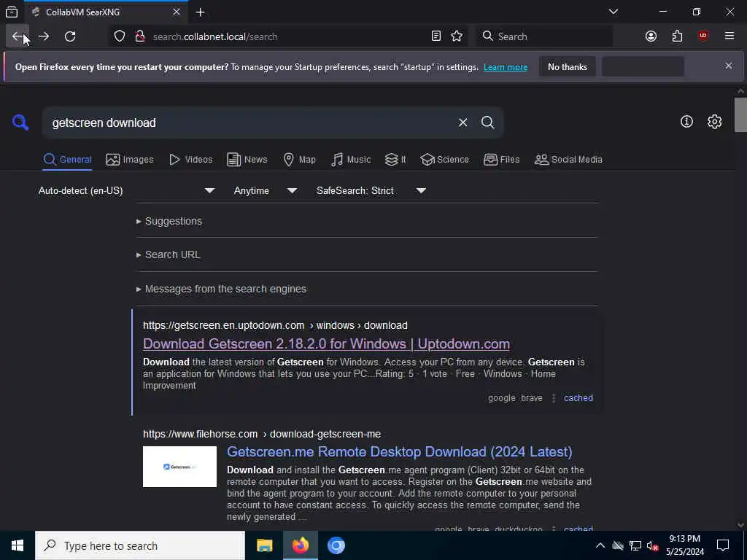Open the SearXNG about info icon
The image size is (747, 560).
click(686, 122)
